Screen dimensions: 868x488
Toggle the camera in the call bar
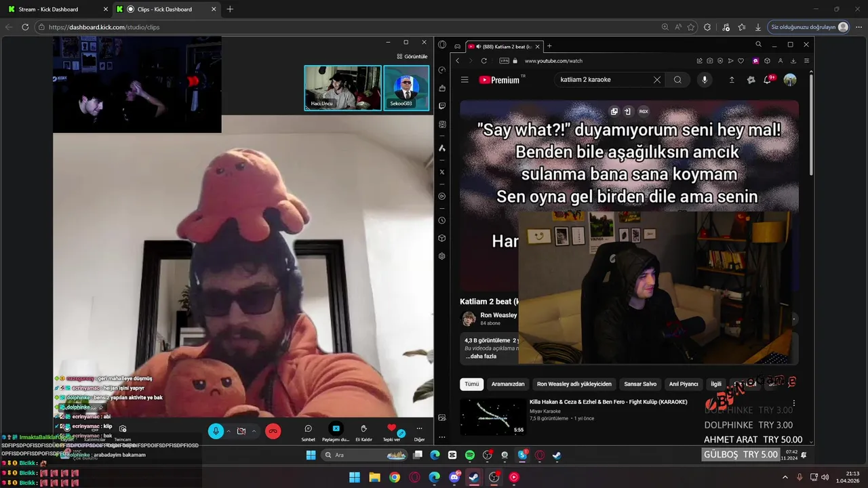pyautogui.click(x=241, y=431)
